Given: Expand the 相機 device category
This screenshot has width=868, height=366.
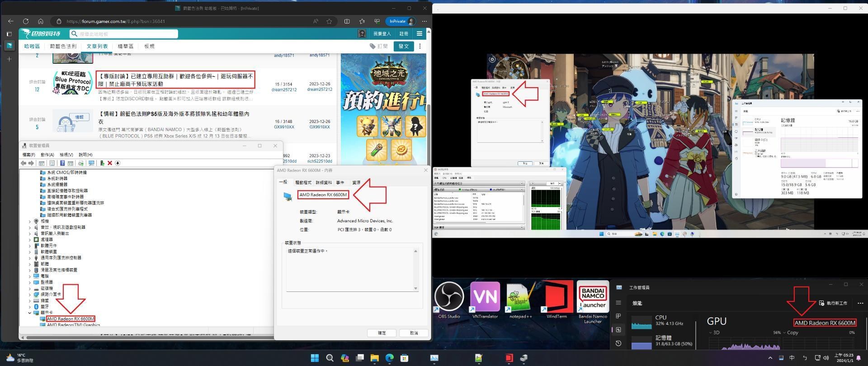Looking at the screenshot, I should 30,221.
